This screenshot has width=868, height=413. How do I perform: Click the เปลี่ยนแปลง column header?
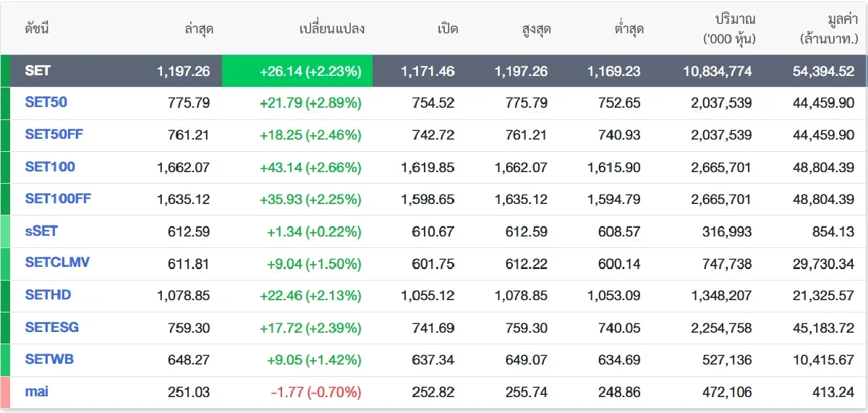coord(331,30)
